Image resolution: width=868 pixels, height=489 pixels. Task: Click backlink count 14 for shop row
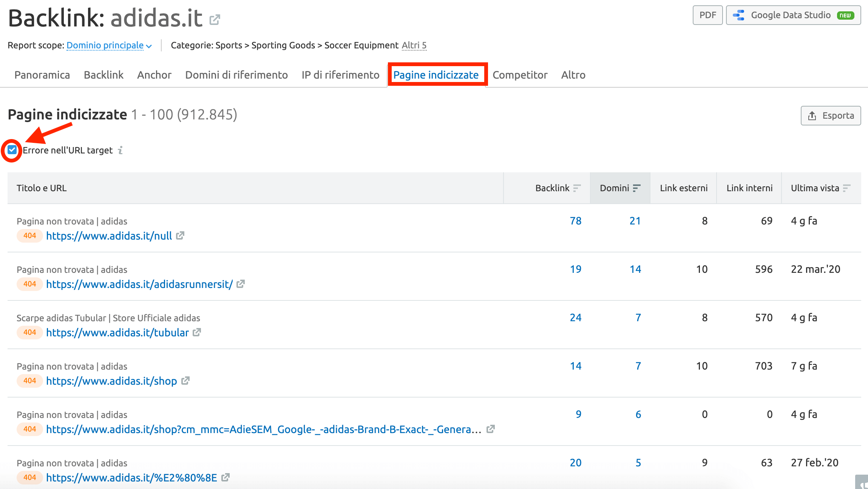pos(575,366)
